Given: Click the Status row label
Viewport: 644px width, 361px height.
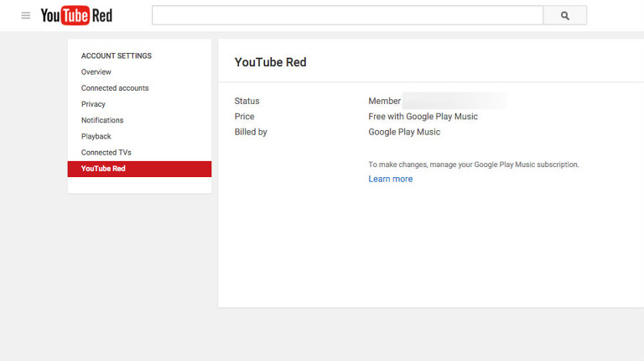Looking at the screenshot, I should coord(247,101).
